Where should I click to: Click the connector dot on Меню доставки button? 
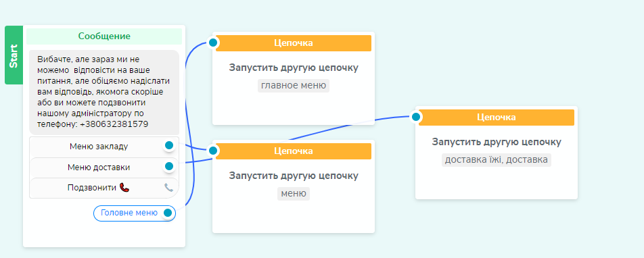[169, 166]
